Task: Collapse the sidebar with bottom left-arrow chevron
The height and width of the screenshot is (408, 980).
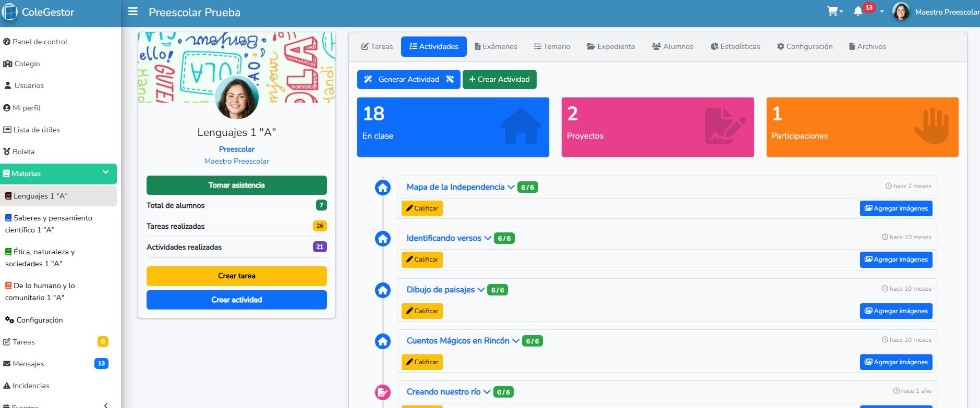Action: point(106,405)
